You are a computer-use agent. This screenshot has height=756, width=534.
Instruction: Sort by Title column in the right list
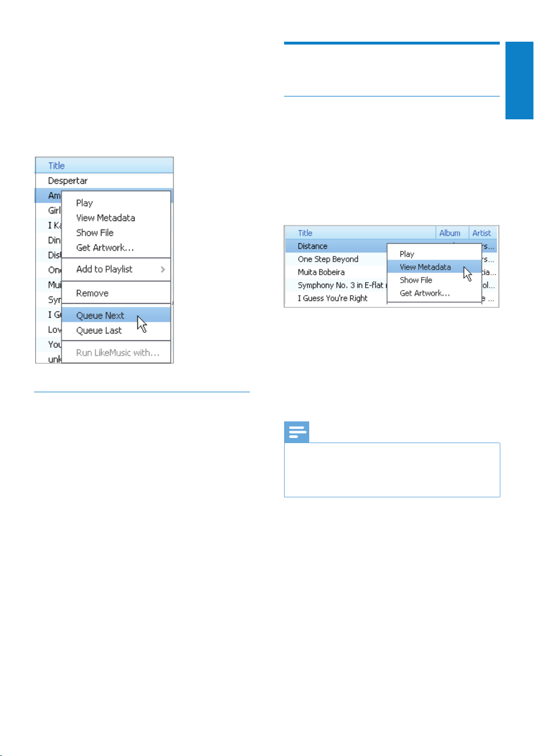tap(361, 233)
